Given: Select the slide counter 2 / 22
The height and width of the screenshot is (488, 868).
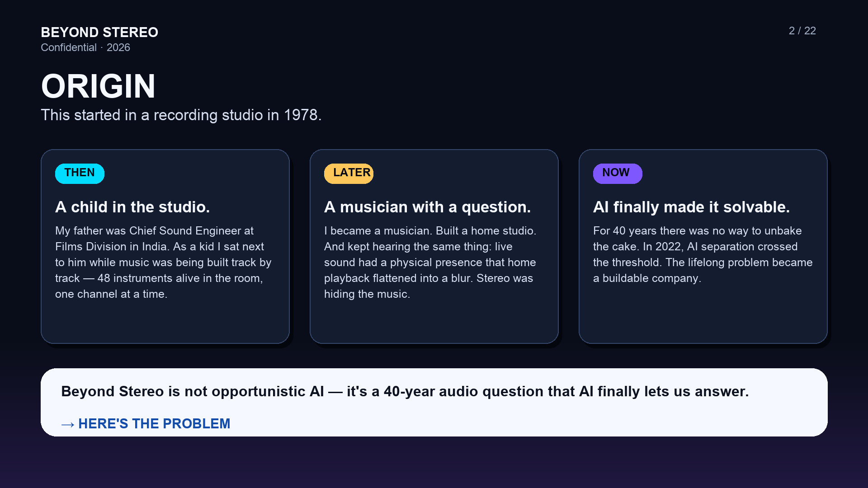Looking at the screenshot, I should [802, 31].
